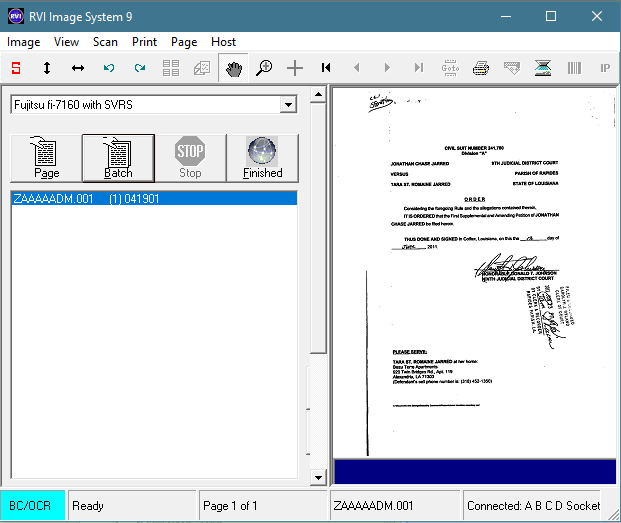Click ZAAAAADM.001 in the status bar
621x523 pixels.
pyautogui.click(x=373, y=506)
